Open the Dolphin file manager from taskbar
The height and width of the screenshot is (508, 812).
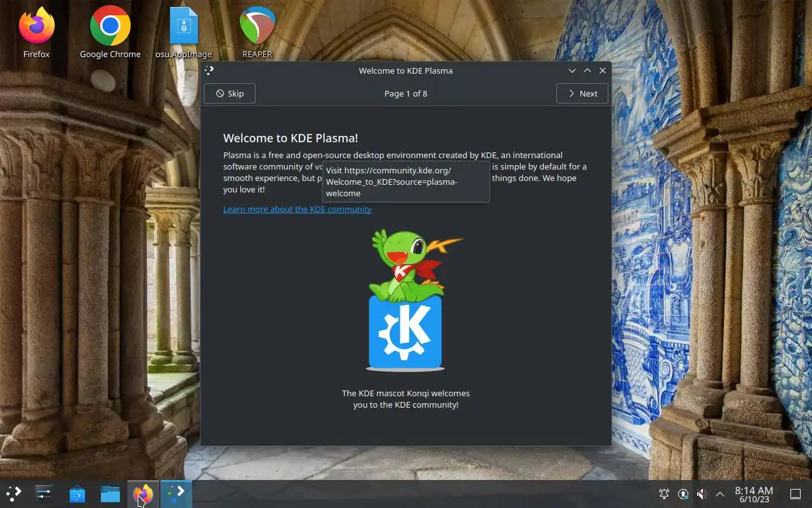pos(110,493)
